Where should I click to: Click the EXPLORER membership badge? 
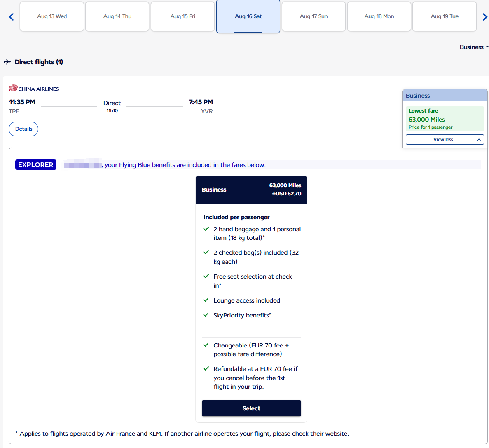pyautogui.click(x=36, y=164)
